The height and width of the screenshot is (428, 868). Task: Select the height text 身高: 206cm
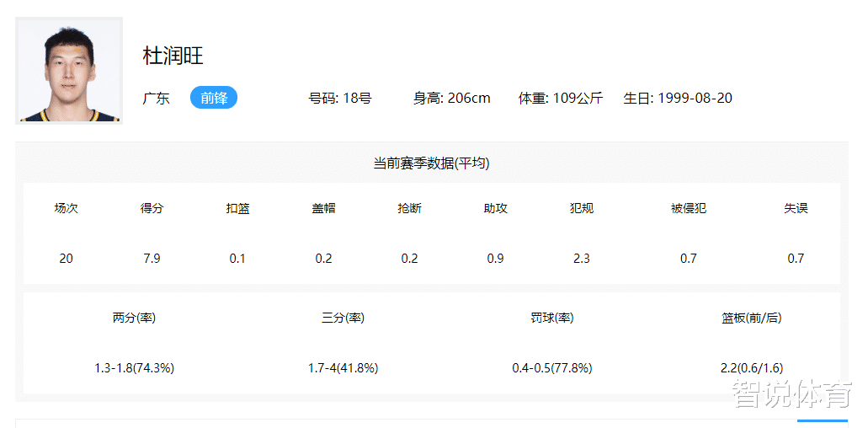452,99
